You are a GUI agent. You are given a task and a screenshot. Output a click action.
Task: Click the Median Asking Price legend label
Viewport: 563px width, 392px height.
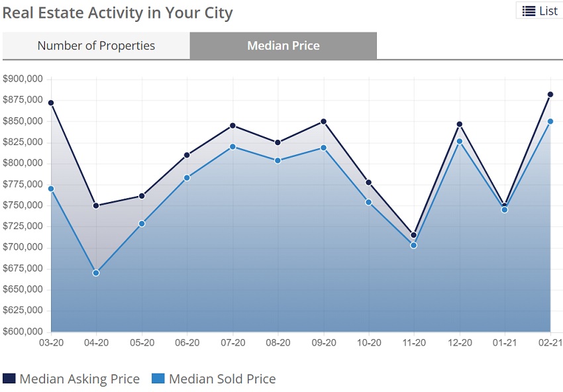point(79,379)
